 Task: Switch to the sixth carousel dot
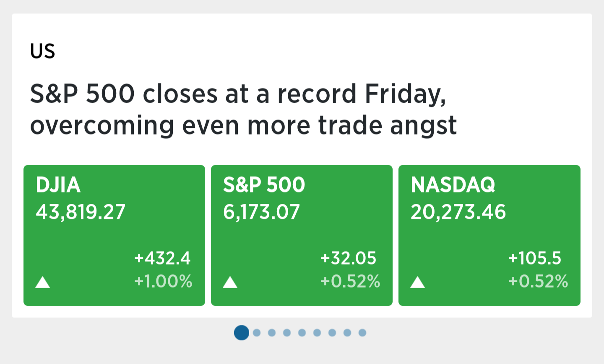pyautogui.click(x=317, y=333)
